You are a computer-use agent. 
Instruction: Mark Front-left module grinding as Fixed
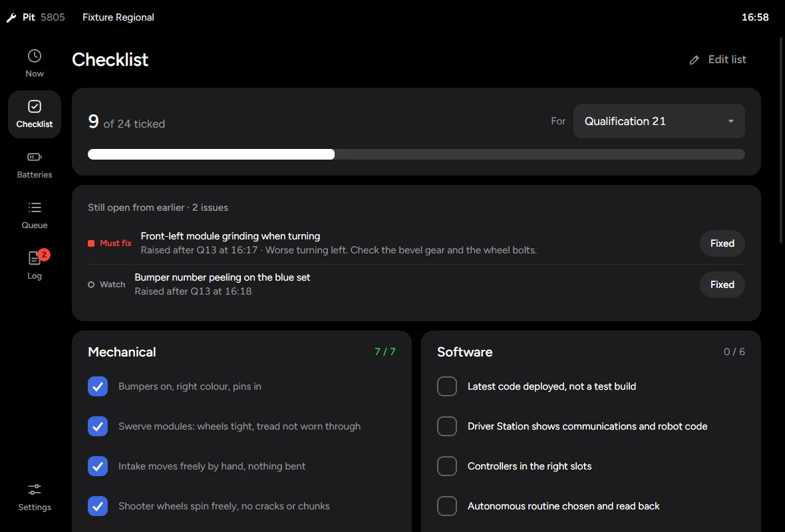point(722,243)
